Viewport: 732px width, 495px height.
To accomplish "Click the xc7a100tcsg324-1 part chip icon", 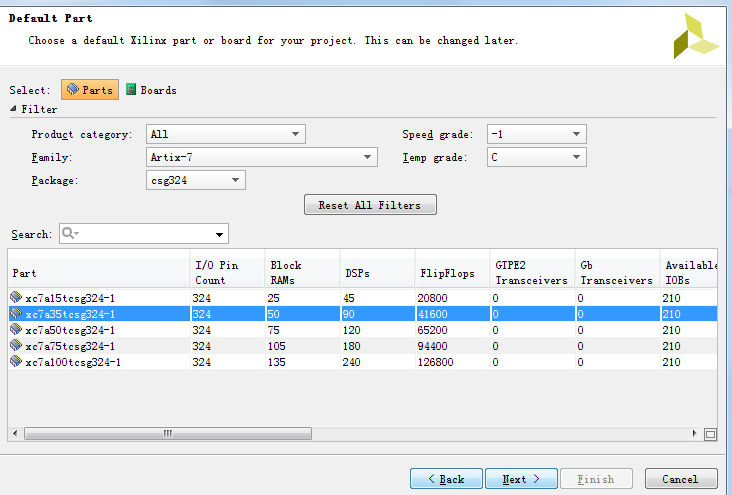I will (x=16, y=362).
